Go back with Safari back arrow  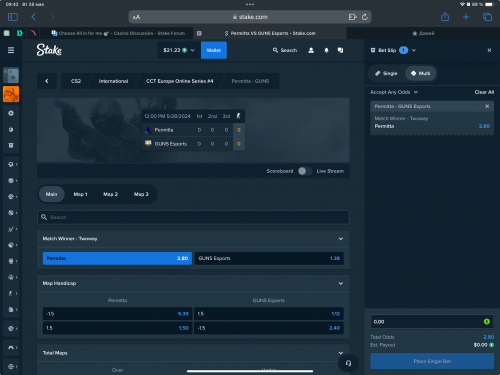33,17
